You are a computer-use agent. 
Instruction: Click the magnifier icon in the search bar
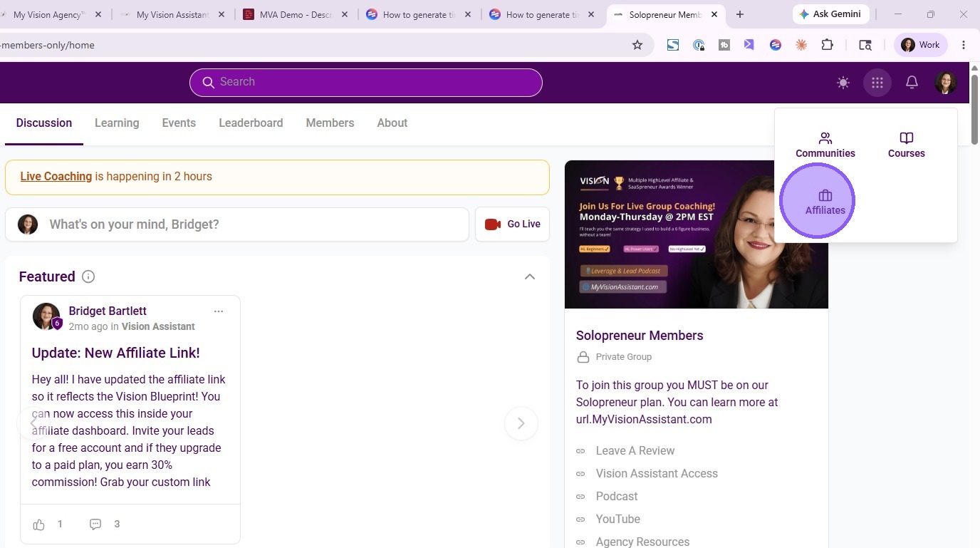(x=209, y=83)
